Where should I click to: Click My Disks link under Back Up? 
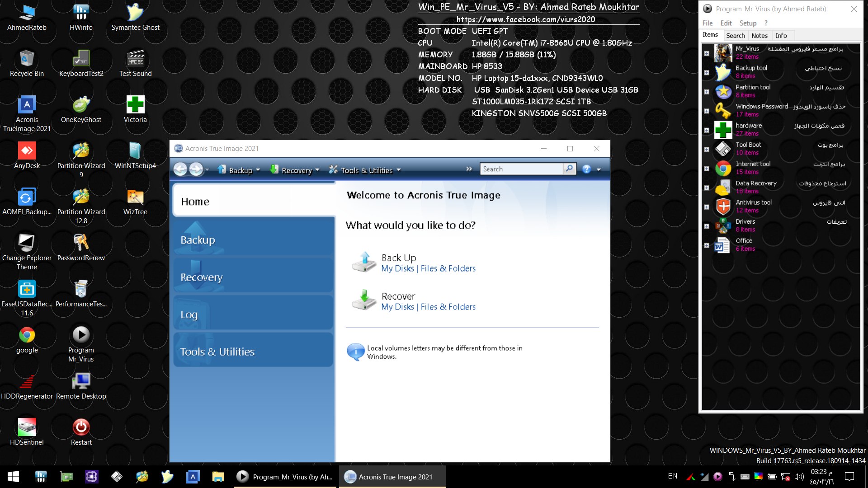(x=397, y=268)
